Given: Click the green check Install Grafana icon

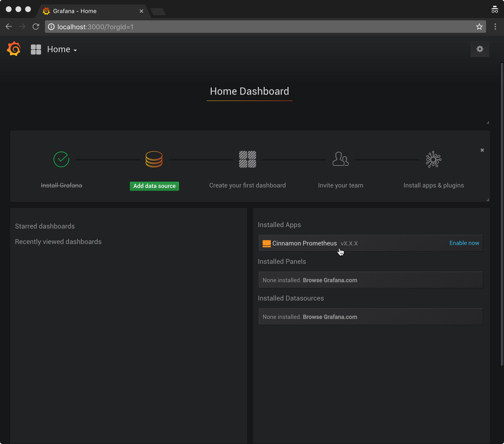Looking at the screenshot, I should [61, 159].
